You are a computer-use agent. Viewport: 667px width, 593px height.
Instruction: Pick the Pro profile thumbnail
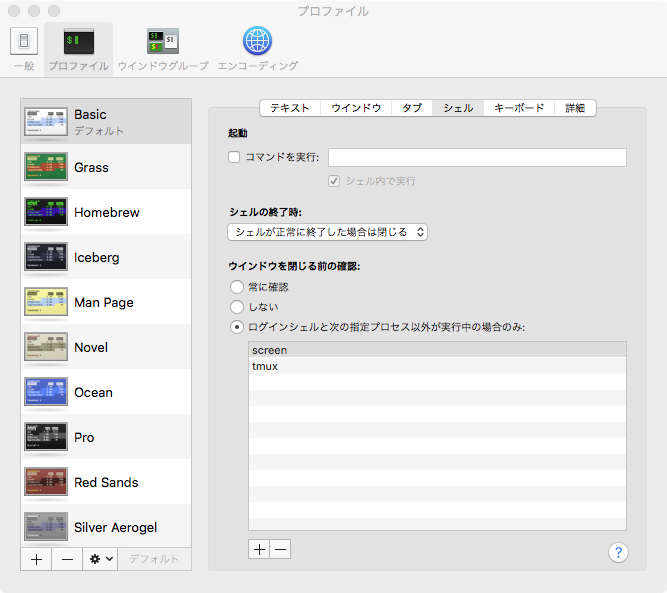46,437
